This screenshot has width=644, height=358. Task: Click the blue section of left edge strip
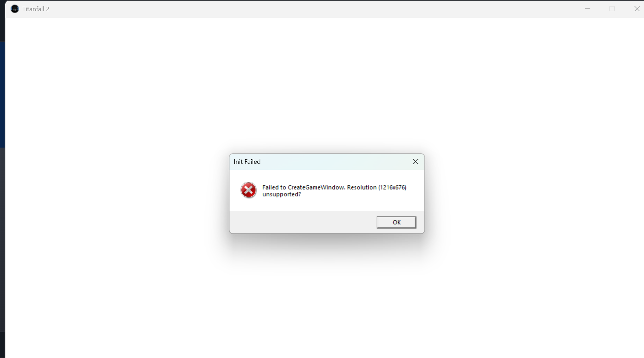(x=2, y=94)
